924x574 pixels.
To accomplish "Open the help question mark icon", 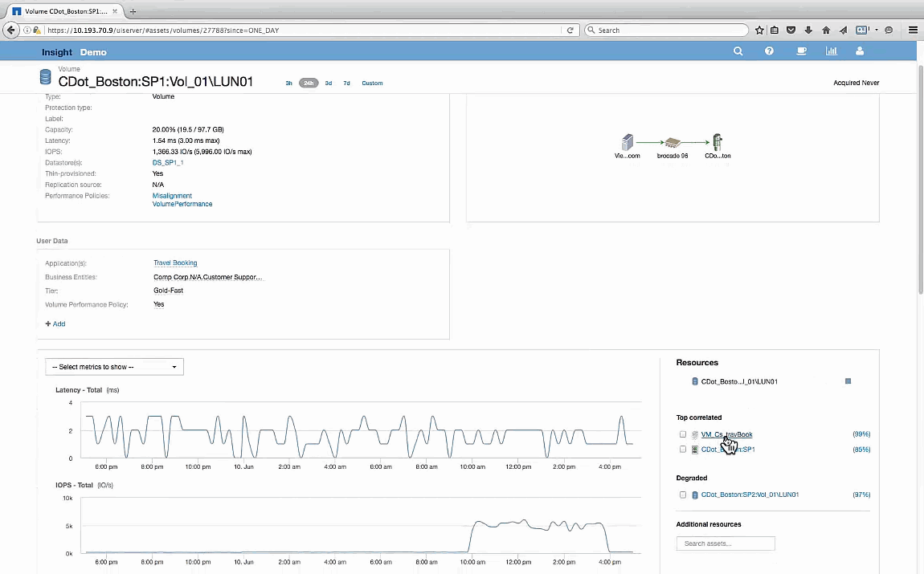I will [x=769, y=51].
